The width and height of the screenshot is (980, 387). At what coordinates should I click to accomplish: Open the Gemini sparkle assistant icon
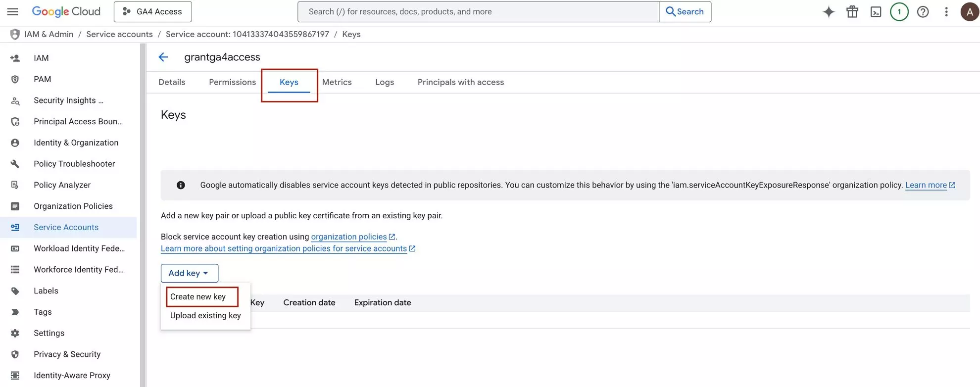[829, 12]
